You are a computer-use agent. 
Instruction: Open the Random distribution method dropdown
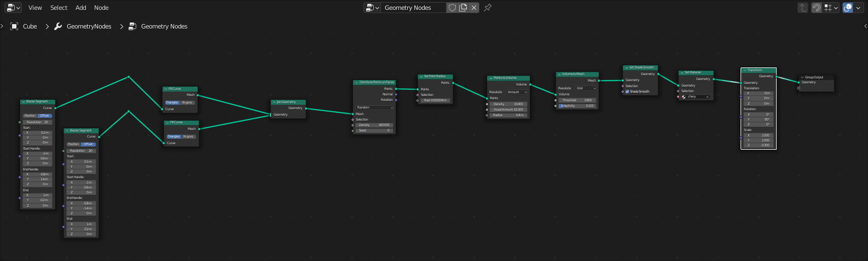[x=375, y=107]
